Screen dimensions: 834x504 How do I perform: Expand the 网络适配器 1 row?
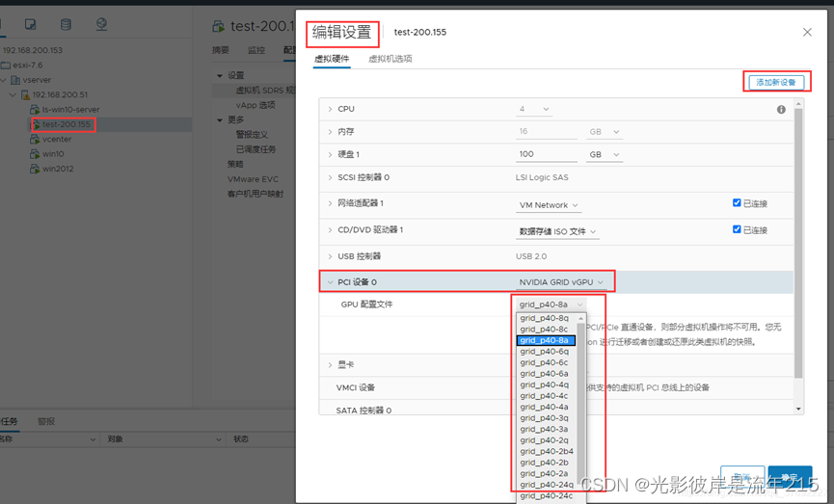330,203
